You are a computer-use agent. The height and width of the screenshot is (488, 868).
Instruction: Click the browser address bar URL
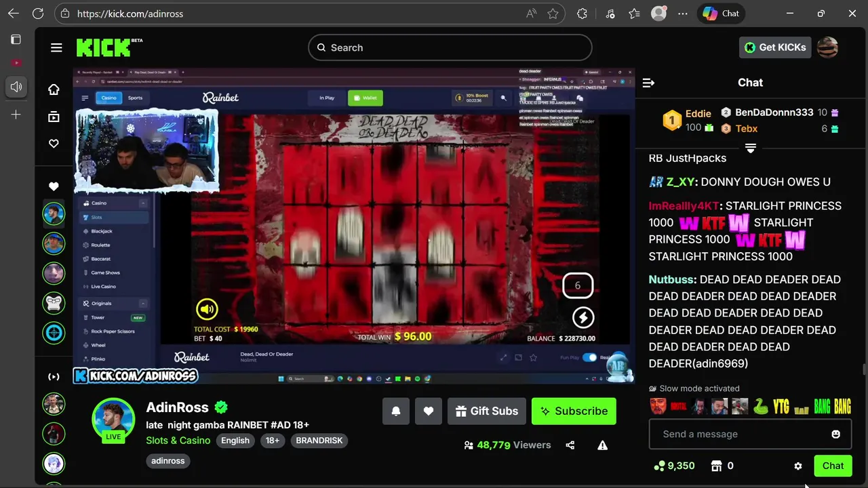tap(130, 14)
